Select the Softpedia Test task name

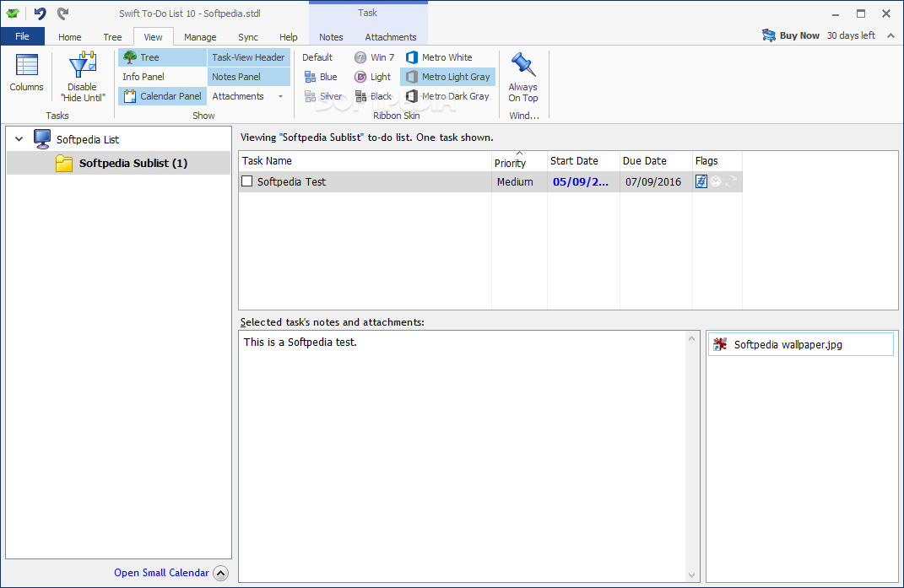click(x=291, y=181)
